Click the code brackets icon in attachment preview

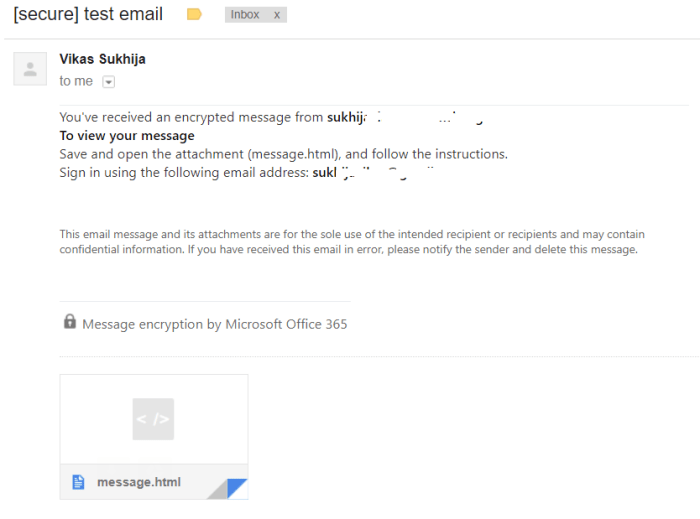coord(153,419)
